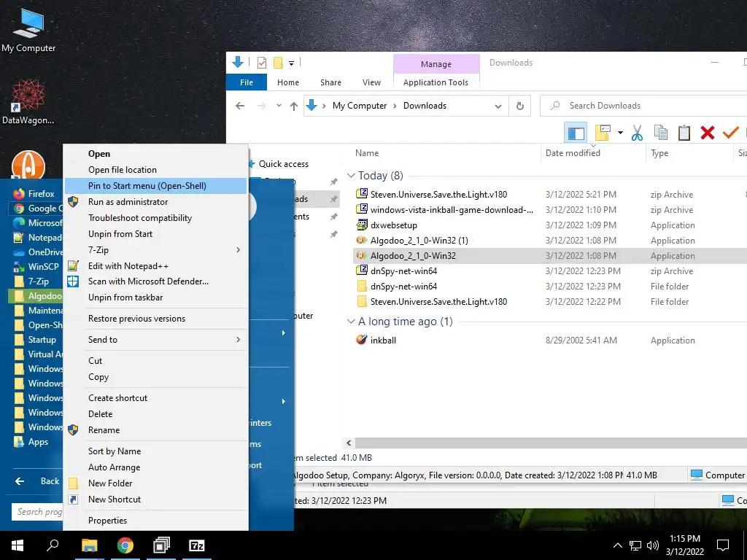Choose Restore previous versions
Screen dimensions: 747x560
pos(155,319)
